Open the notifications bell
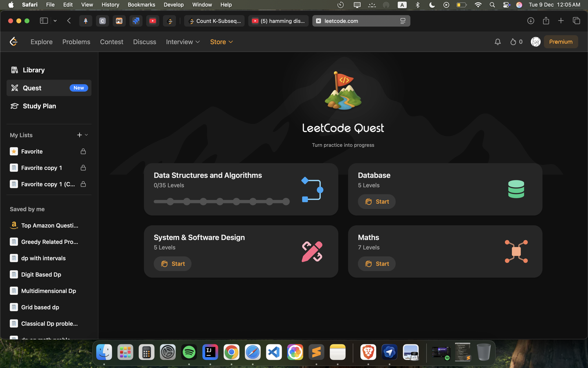The height and width of the screenshot is (368, 588). pyautogui.click(x=498, y=42)
